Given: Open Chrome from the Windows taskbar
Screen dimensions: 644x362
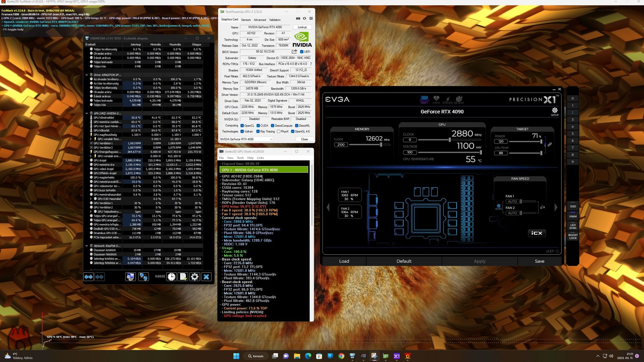Looking at the screenshot, I should click(341, 356).
